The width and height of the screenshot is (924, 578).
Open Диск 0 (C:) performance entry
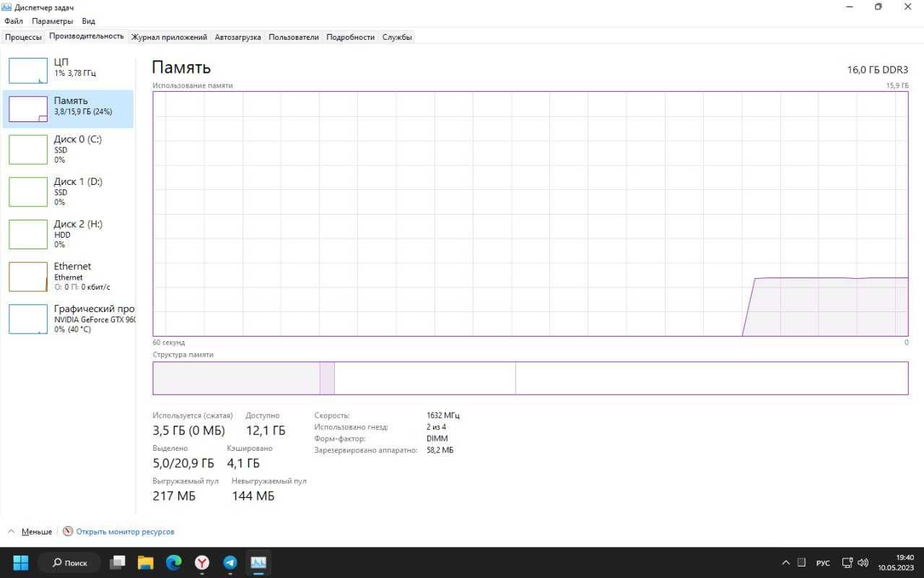click(x=69, y=149)
